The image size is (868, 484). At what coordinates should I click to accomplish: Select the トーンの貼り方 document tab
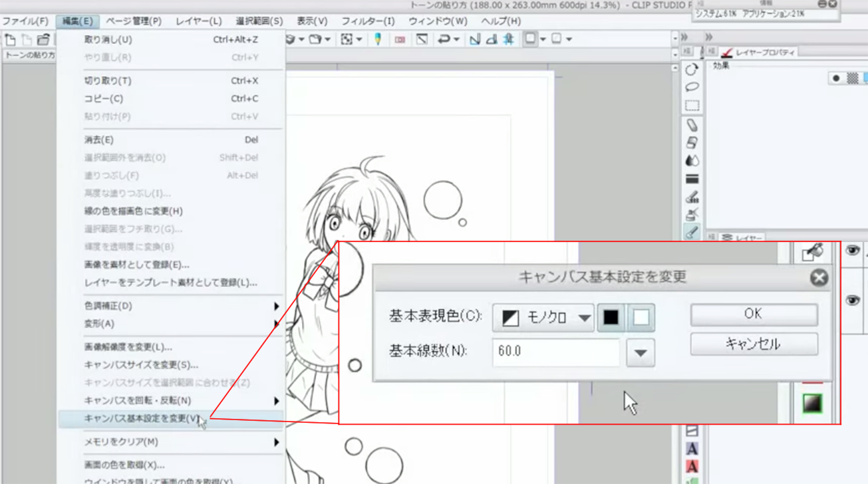click(30, 56)
